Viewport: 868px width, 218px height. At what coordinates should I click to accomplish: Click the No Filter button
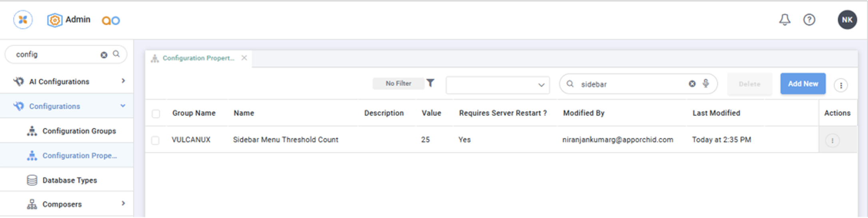pyautogui.click(x=398, y=83)
